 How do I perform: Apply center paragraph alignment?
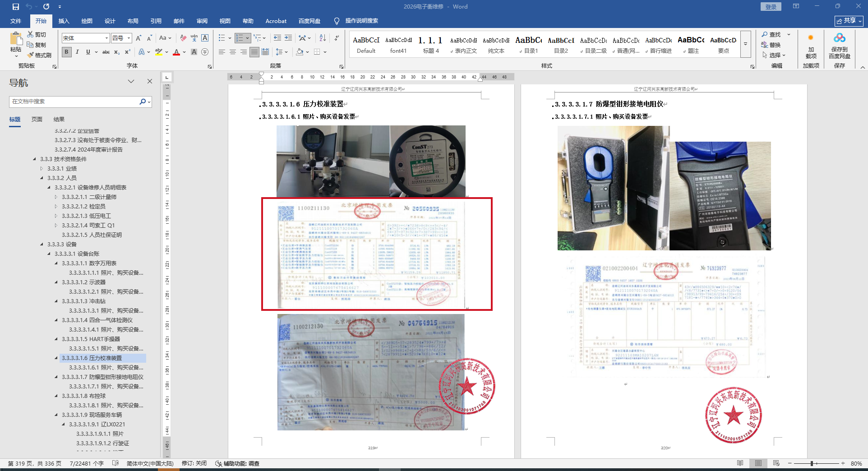pos(233,52)
